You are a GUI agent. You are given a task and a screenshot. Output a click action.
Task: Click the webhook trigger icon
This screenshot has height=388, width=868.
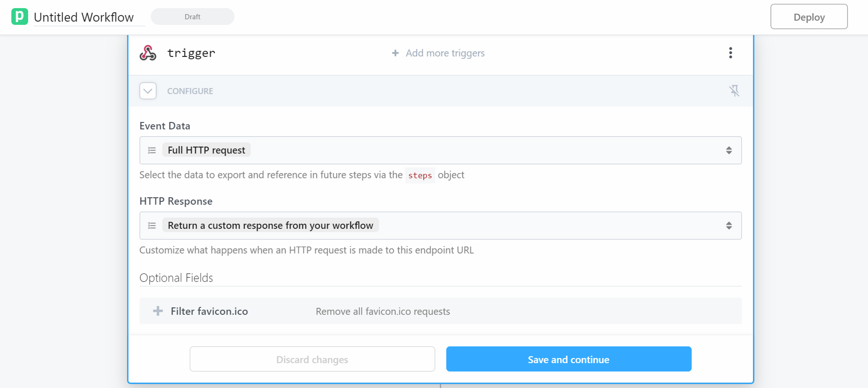[148, 53]
